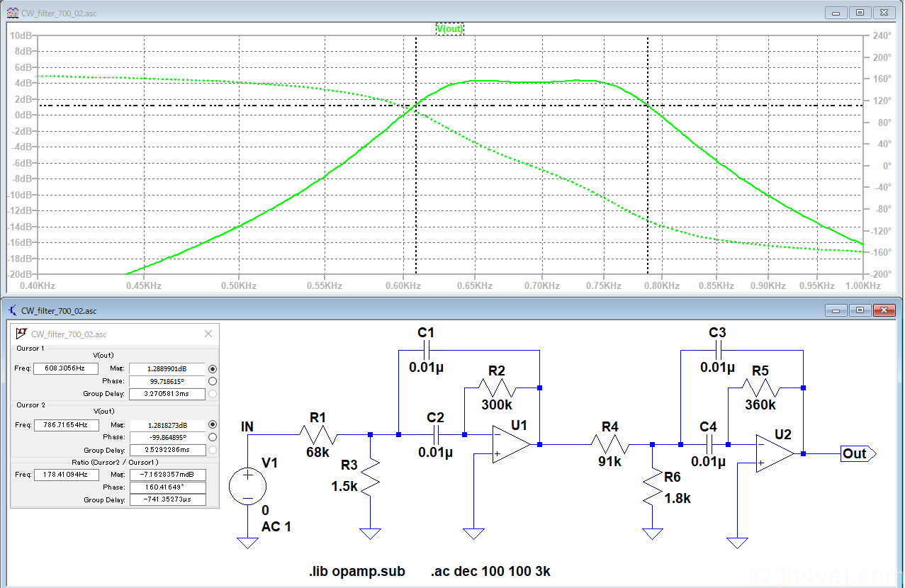Click the LTspice icon in cursor dialog title
This screenshot has width=905, height=588.
click(21, 334)
